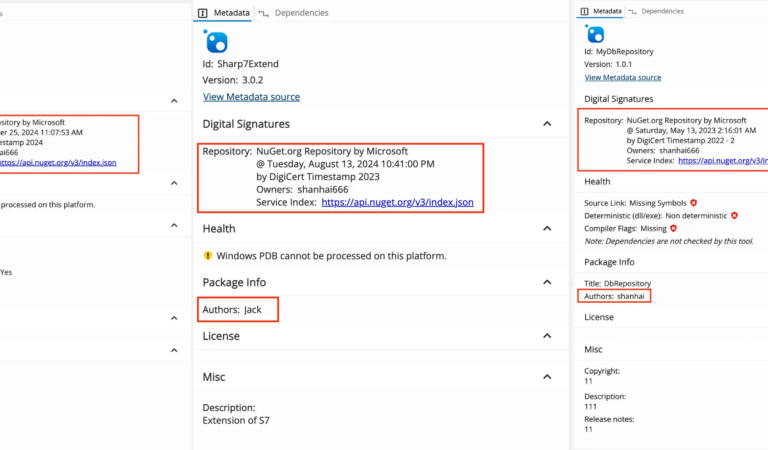The height and width of the screenshot is (450, 768).
Task: Switch to Dependencies tab for MyDbRepository
Action: pyautogui.click(x=656, y=11)
